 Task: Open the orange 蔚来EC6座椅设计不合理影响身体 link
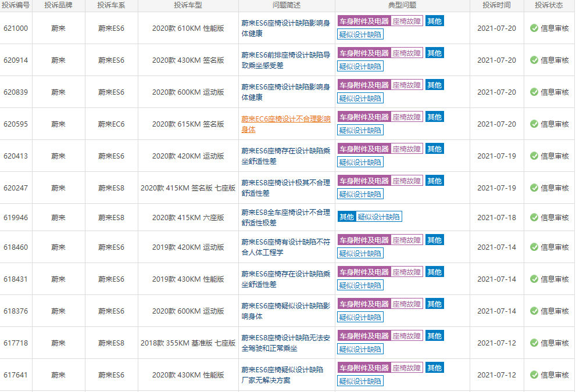click(286, 124)
